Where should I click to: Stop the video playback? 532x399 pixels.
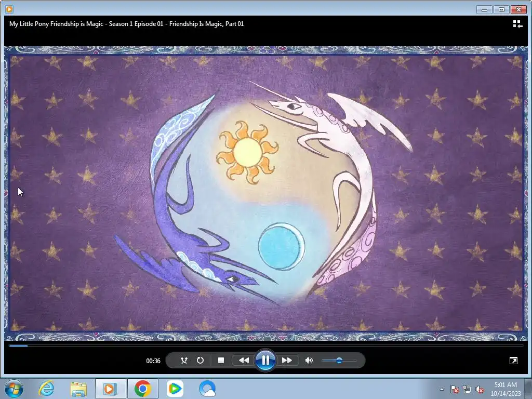(x=221, y=361)
